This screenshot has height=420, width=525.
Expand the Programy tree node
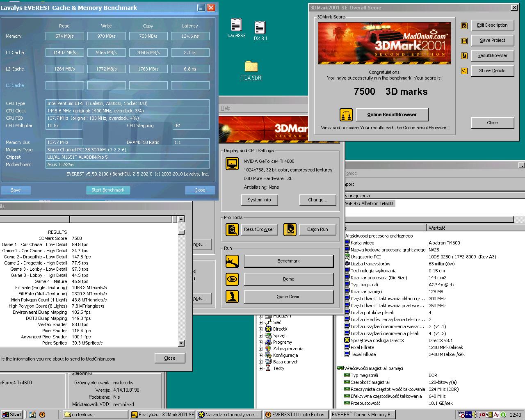(x=260, y=342)
